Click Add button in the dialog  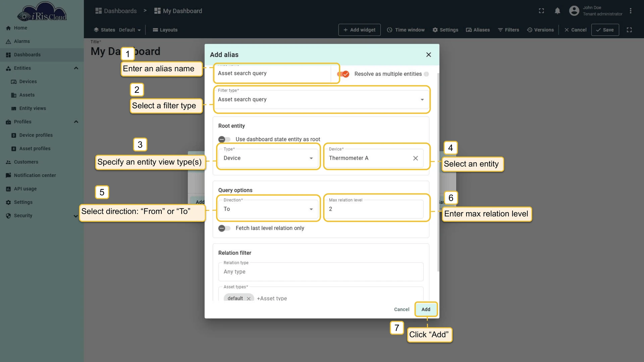point(426,309)
